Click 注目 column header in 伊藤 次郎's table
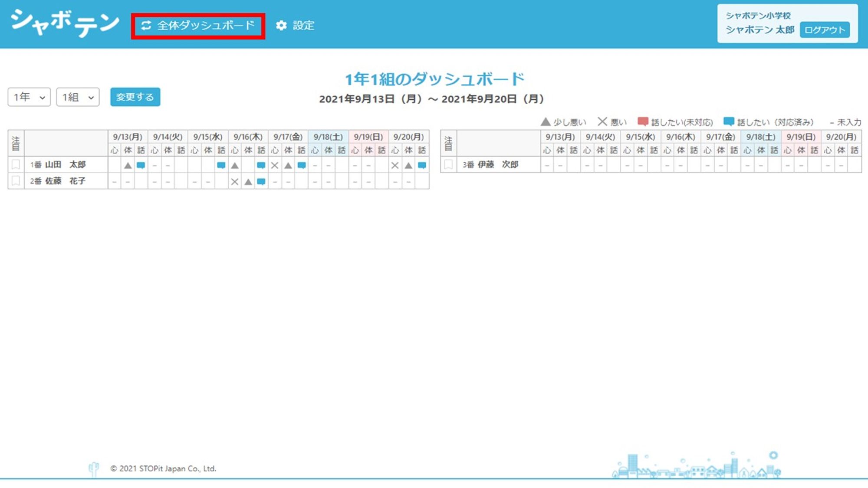 tap(448, 143)
